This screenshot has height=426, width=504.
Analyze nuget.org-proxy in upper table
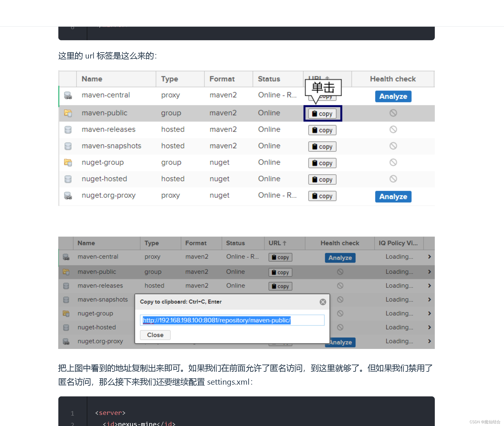393,197
